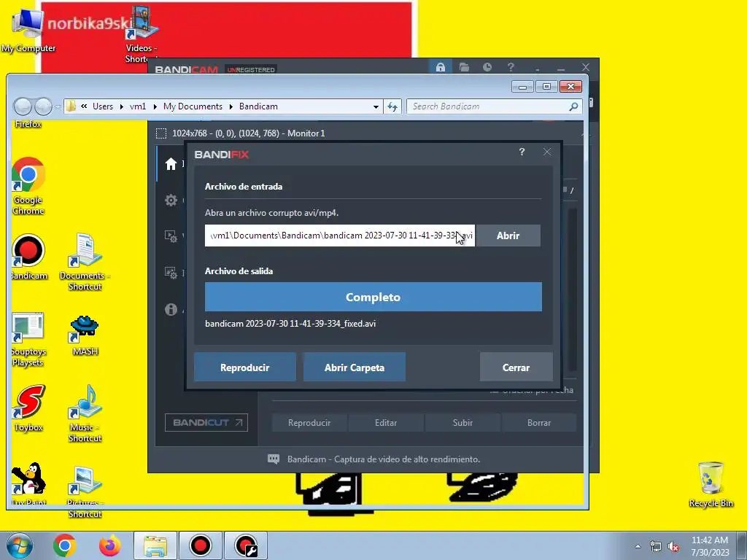Close the BandiFix dialog with X
Screen dimensions: 747x560
coord(547,152)
